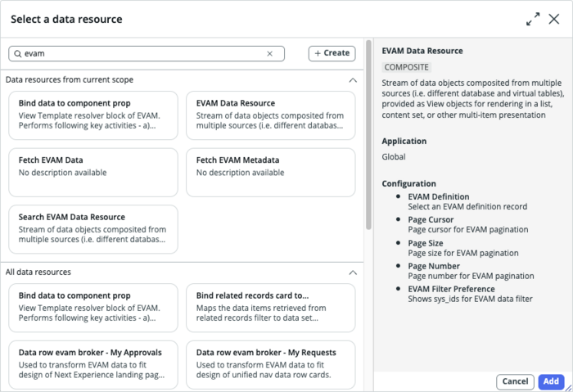Select the EVAM Data Resource card
This screenshot has width=573, height=392.
[271, 115]
